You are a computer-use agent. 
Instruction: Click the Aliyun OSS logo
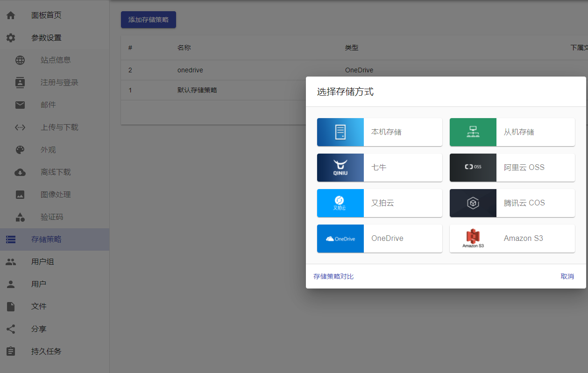coord(473,167)
